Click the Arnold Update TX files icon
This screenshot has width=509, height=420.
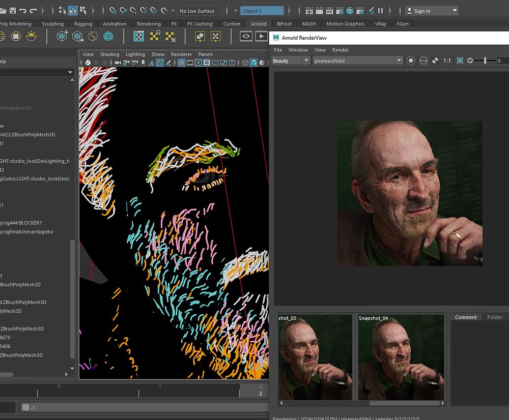click(x=155, y=36)
